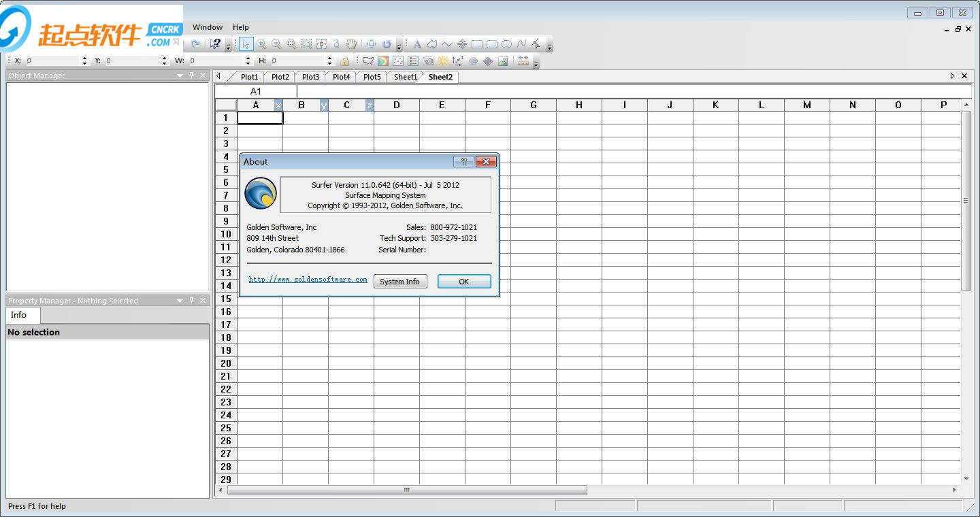Go to the Plot5 document tab
Screen dimensions: 980x517
[x=372, y=77]
